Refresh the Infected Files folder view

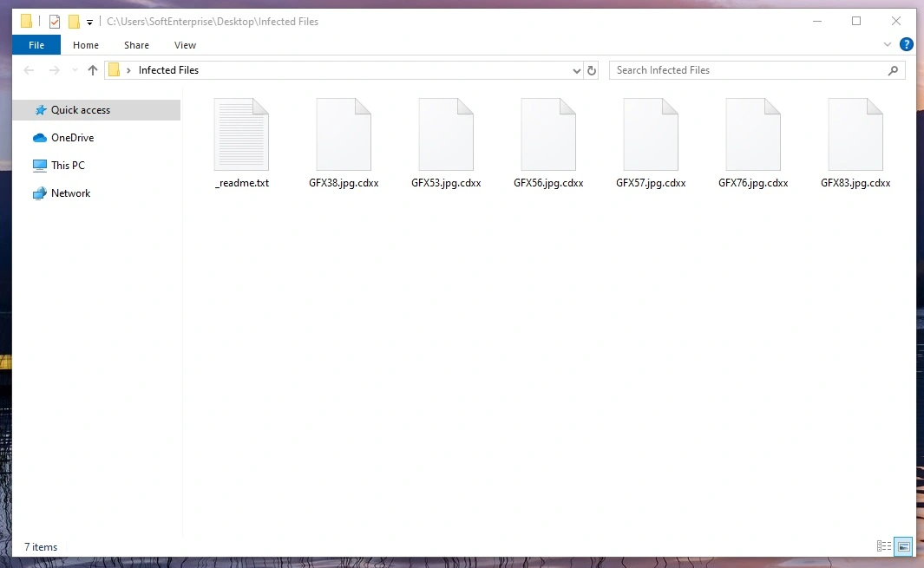(x=592, y=71)
